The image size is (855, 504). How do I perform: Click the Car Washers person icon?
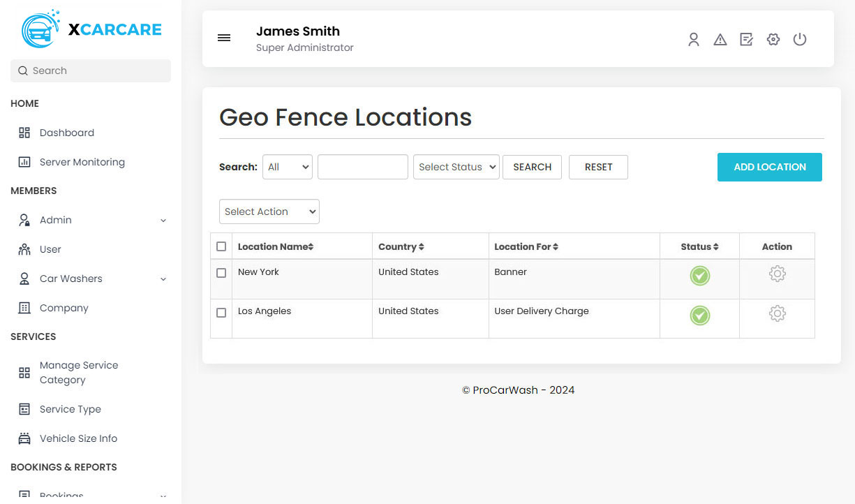pyautogui.click(x=24, y=279)
